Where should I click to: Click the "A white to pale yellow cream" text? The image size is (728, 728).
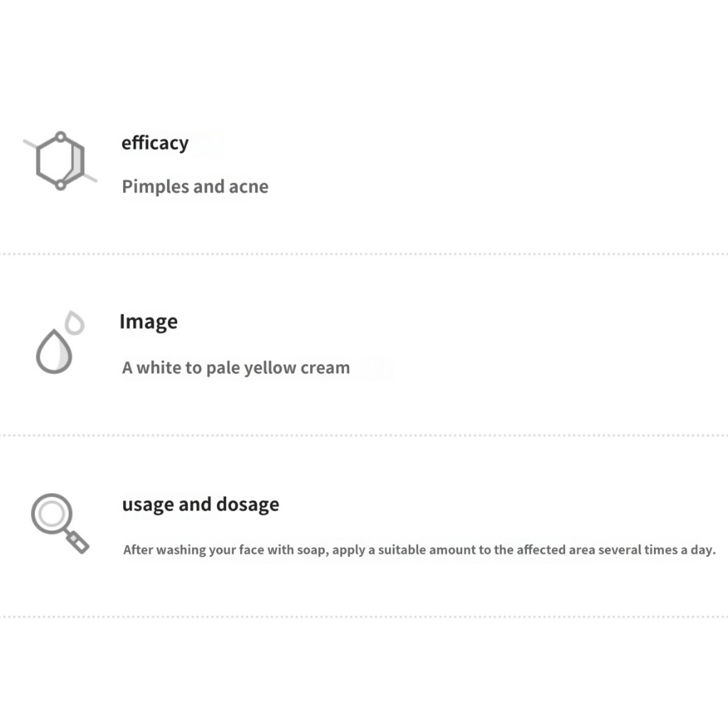tap(235, 368)
